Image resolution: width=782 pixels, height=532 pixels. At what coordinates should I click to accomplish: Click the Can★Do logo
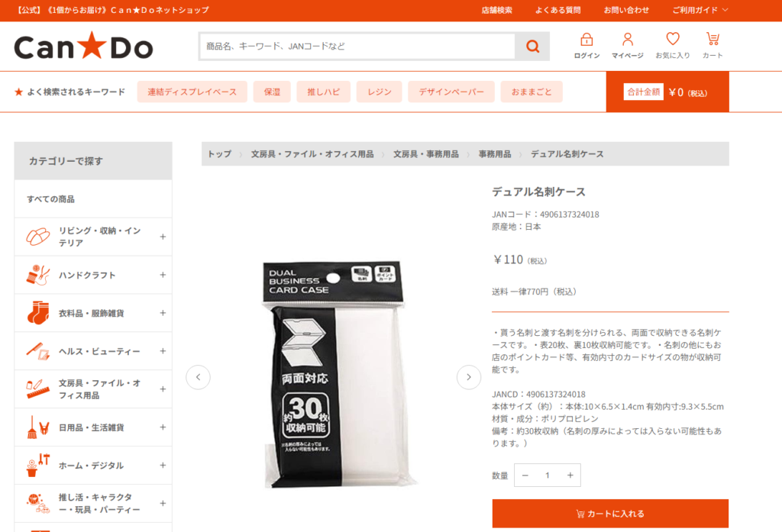[x=83, y=46]
